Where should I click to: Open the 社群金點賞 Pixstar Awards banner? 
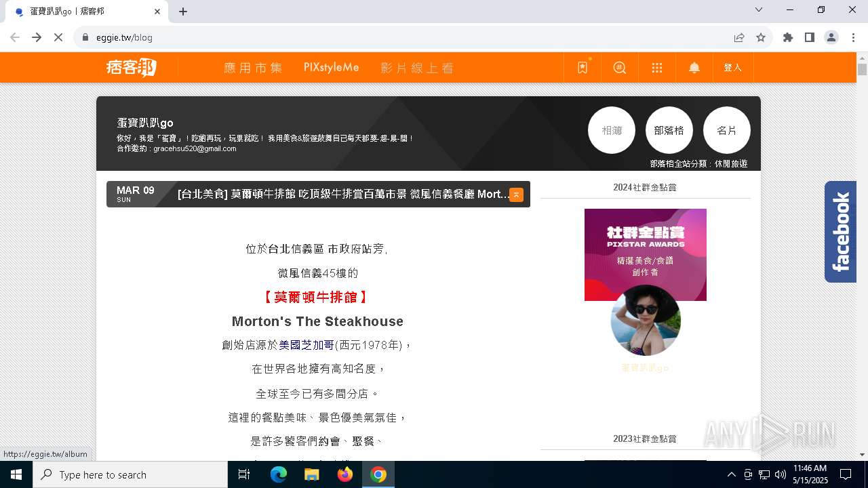646,255
